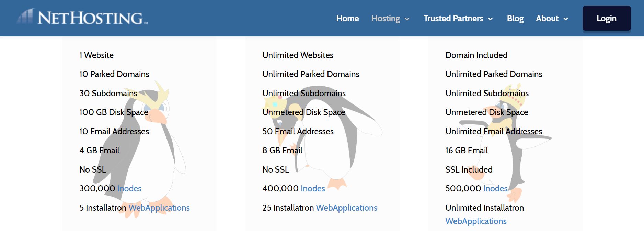Screen dimensions: 644x231
Task: Open the Trusted Partners menu
Action: tap(453, 19)
